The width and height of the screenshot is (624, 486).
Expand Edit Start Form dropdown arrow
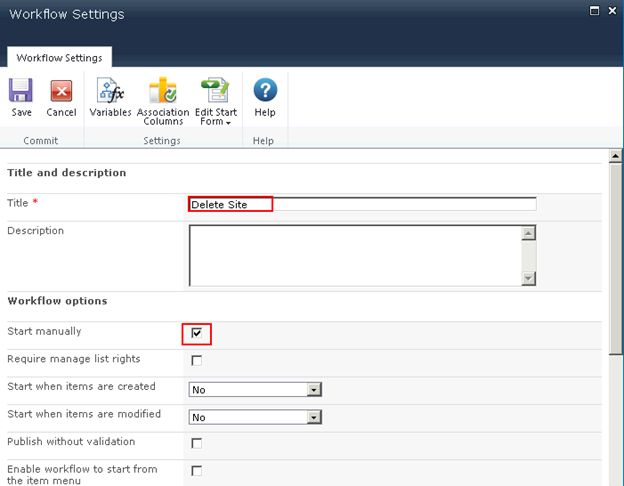(228, 123)
